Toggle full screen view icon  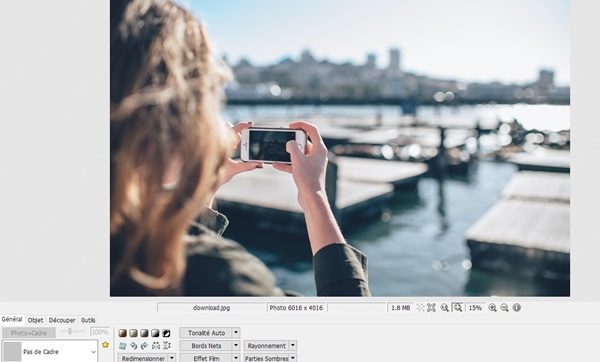pos(431,308)
